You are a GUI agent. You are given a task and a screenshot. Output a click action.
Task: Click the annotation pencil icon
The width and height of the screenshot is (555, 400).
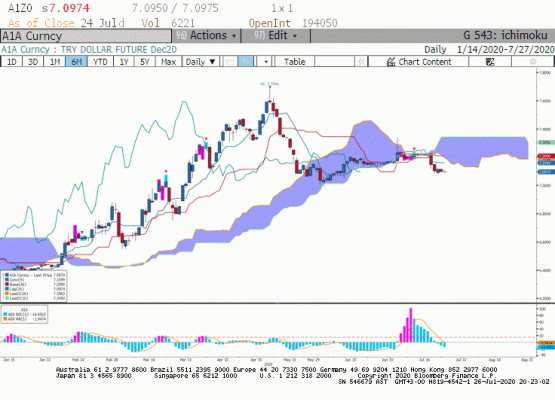click(x=490, y=62)
